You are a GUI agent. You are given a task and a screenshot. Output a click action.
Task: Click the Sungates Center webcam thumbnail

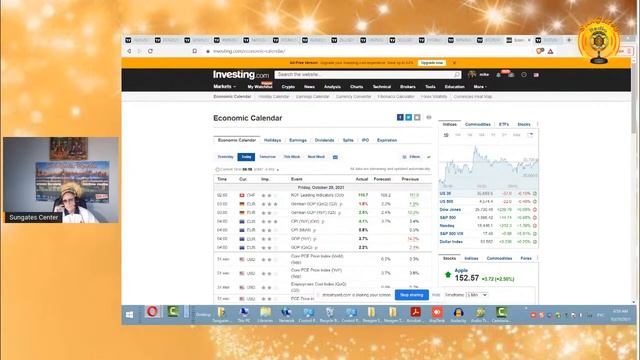coord(61,180)
